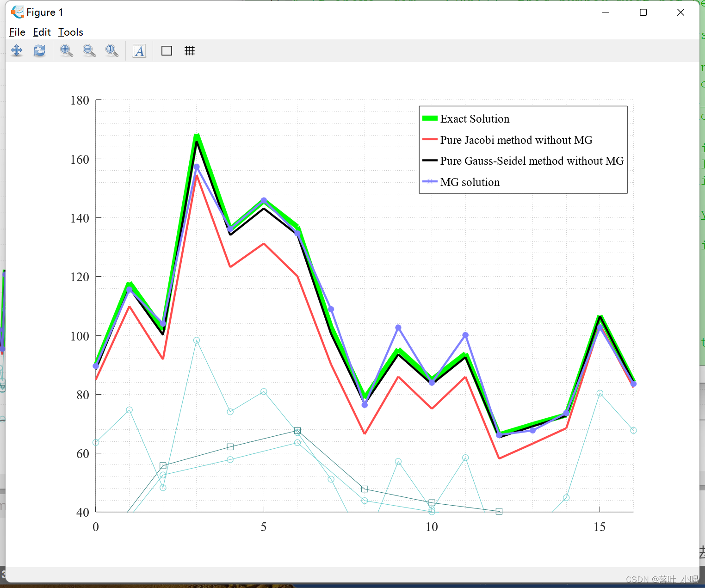705x588 pixels.
Task: Select the Insert Text tool
Action: click(x=139, y=50)
